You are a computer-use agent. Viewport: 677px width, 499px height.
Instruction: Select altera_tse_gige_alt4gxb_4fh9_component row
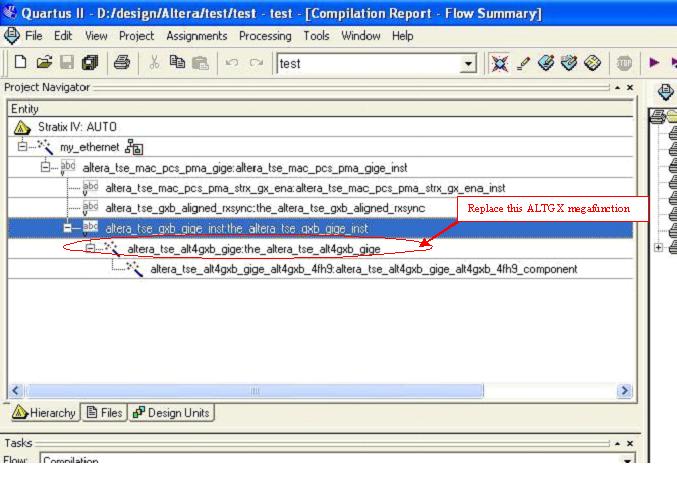click(320, 269)
